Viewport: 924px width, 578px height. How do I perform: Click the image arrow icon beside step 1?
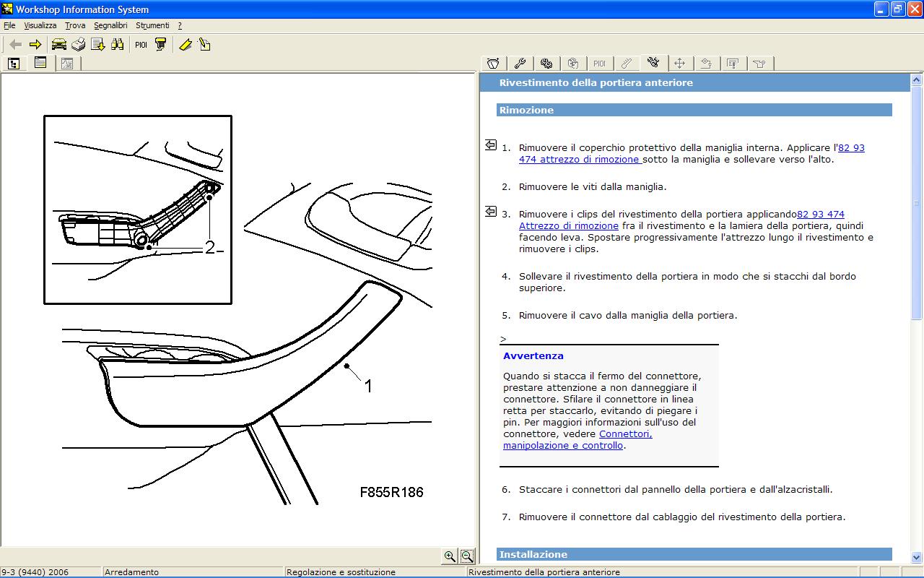[491, 145]
